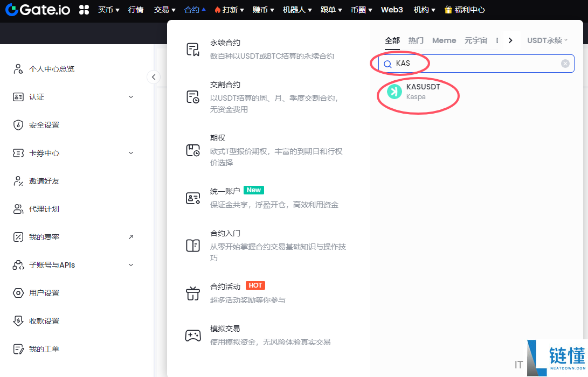Open 交割合约 menu entry

tap(267, 97)
